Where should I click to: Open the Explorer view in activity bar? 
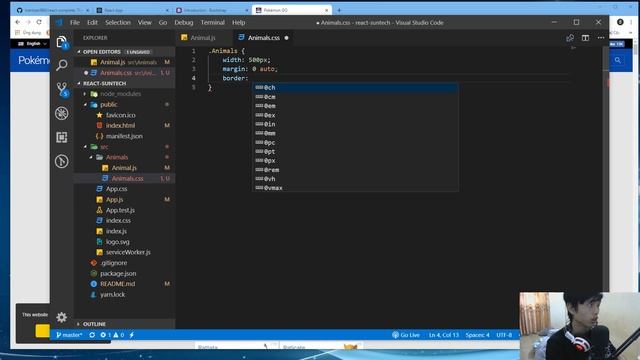(62, 42)
